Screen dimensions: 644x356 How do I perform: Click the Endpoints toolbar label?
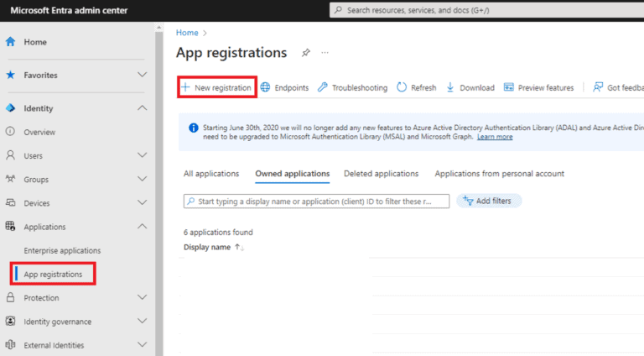292,87
